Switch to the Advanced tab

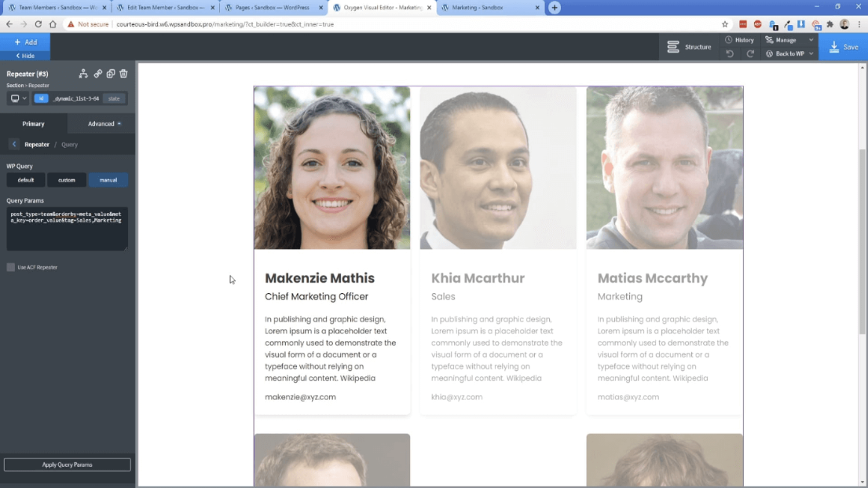[x=102, y=124]
